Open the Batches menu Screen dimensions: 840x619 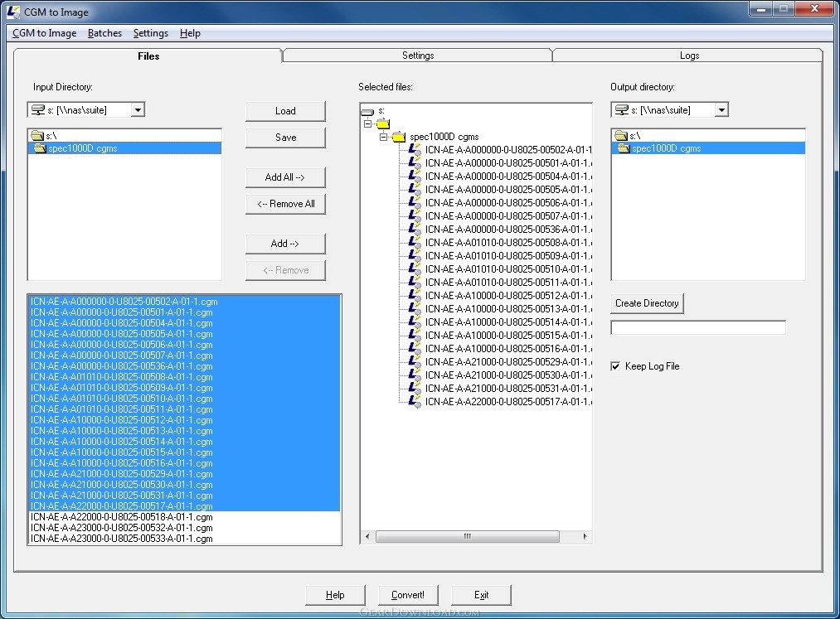pos(105,33)
